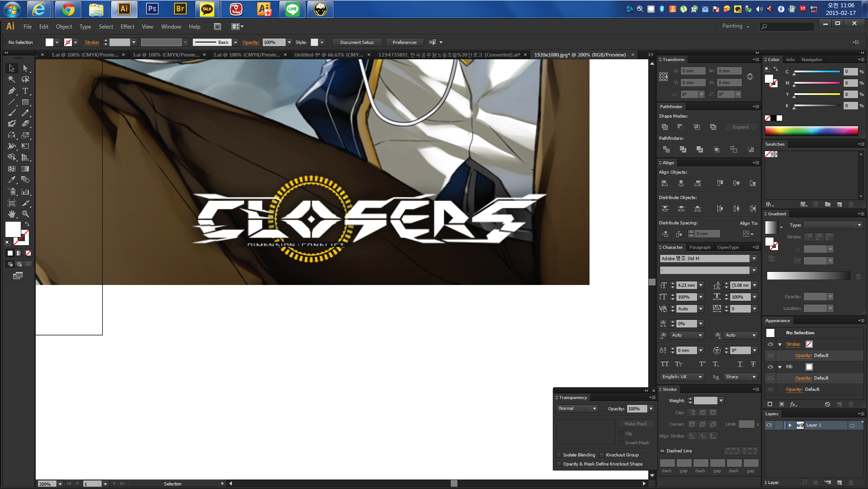Open the Sharp anti-aliasing dropdown
Screen dimensions: 868x489
[741, 377]
